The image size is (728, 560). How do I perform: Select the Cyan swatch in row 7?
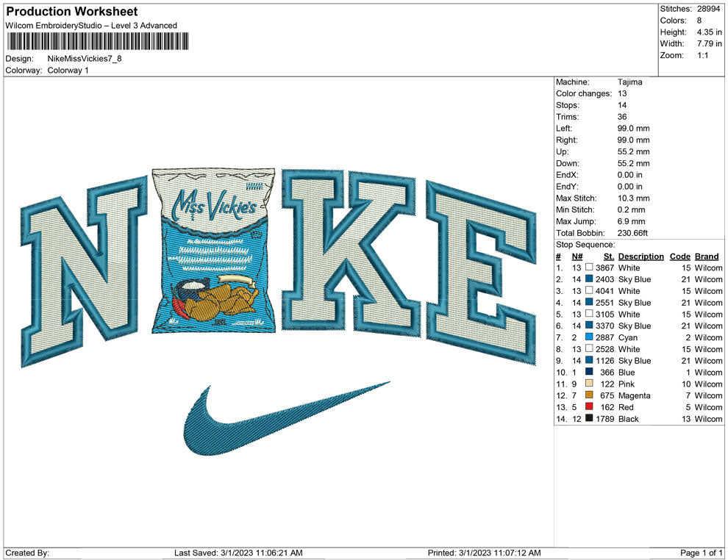588,337
